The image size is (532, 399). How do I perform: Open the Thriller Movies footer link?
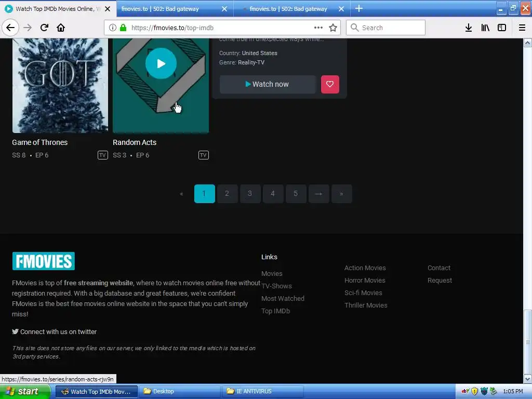click(x=366, y=305)
